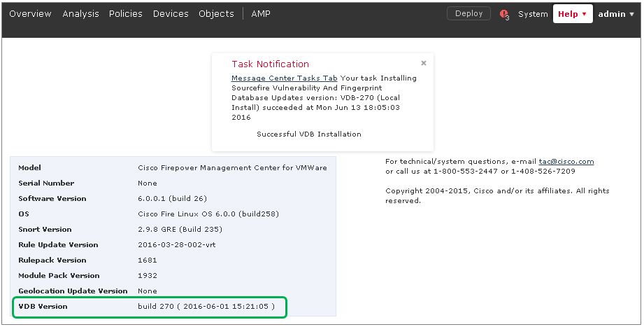The height and width of the screenshot is (327, 644).
Task: Click the VDB Version label
Action: (43, 307)
